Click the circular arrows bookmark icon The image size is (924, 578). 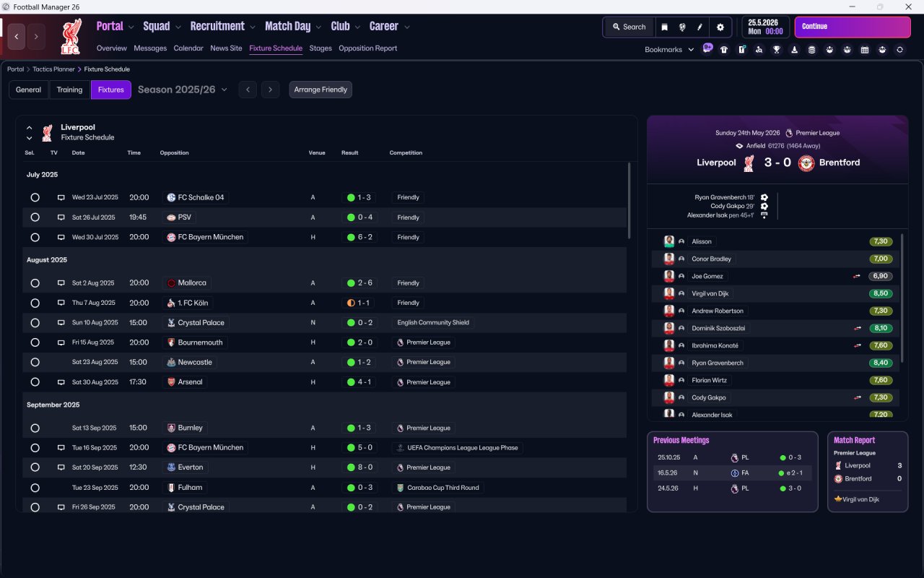pos(899,50)
